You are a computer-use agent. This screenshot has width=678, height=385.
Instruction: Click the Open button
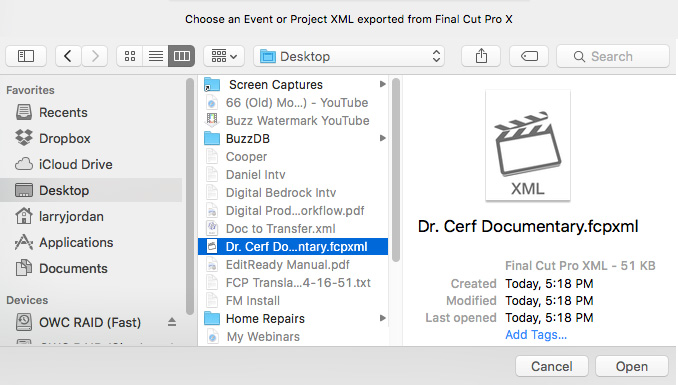tap(632, 366)
